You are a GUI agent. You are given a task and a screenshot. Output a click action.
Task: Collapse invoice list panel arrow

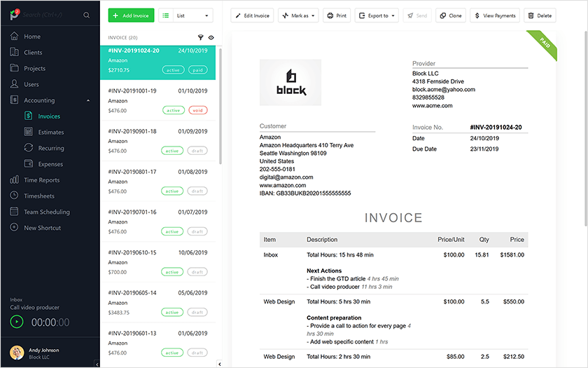(219, 364)
